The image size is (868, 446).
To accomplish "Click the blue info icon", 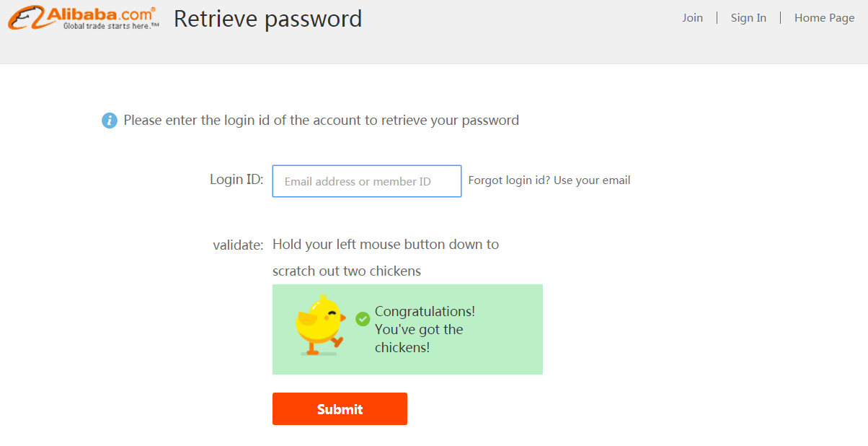I will click(109, 121).
